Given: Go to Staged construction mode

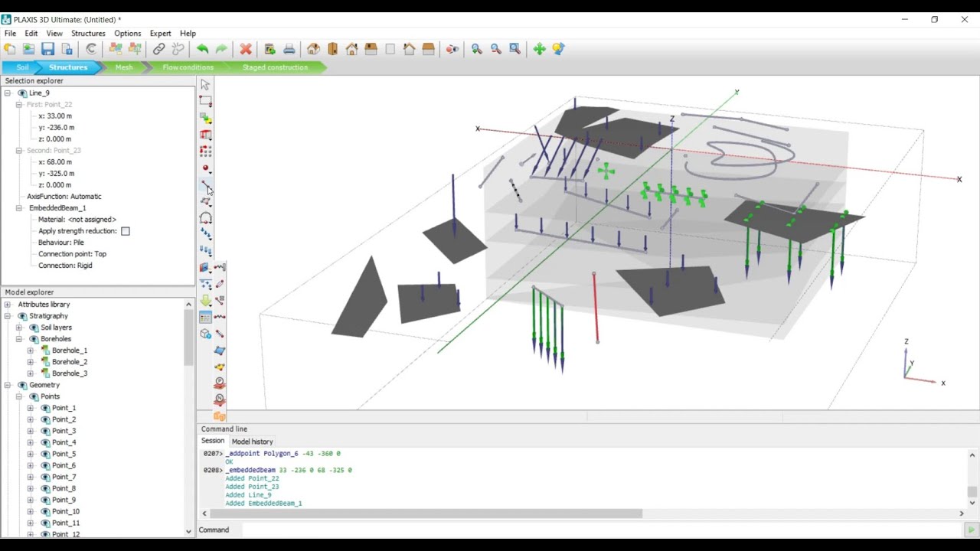Looking at the screenshot, I should click(x=275, y=67).
